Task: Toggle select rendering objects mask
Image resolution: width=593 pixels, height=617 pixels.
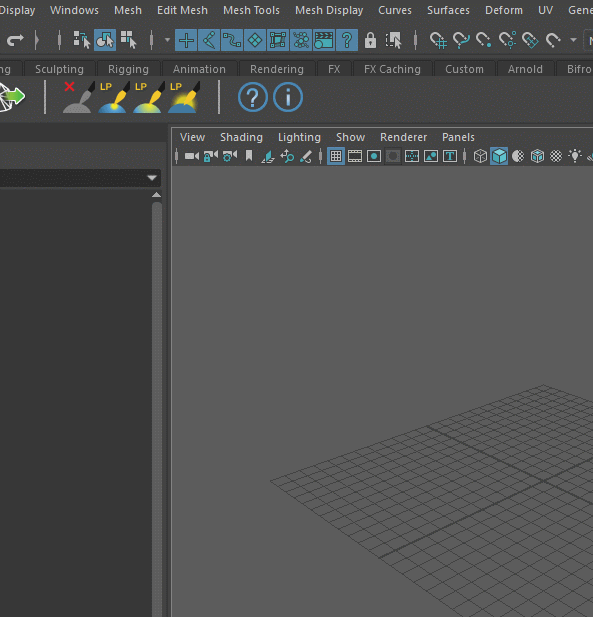Action: click(324, 40)
